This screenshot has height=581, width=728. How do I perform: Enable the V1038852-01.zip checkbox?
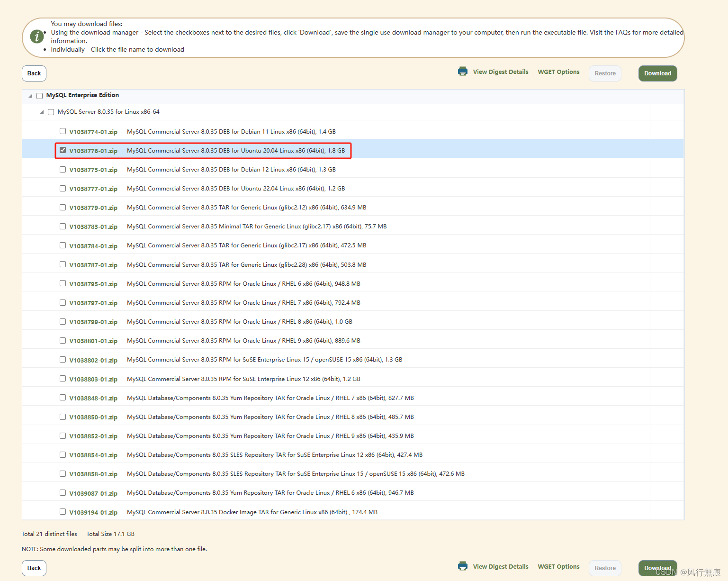pos(63,436)
